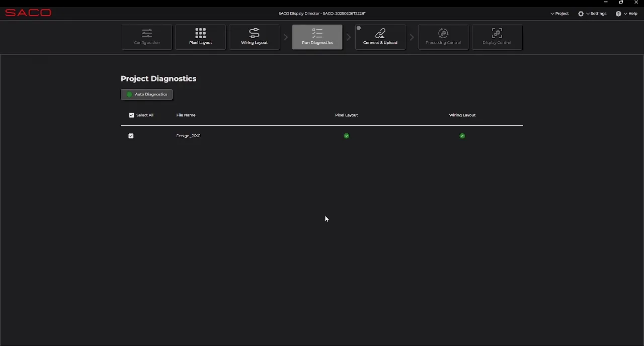This screenshot has height=346, width=644.
Task: Select the Pixel Layout workflow step icon
Action: point(200,33)
